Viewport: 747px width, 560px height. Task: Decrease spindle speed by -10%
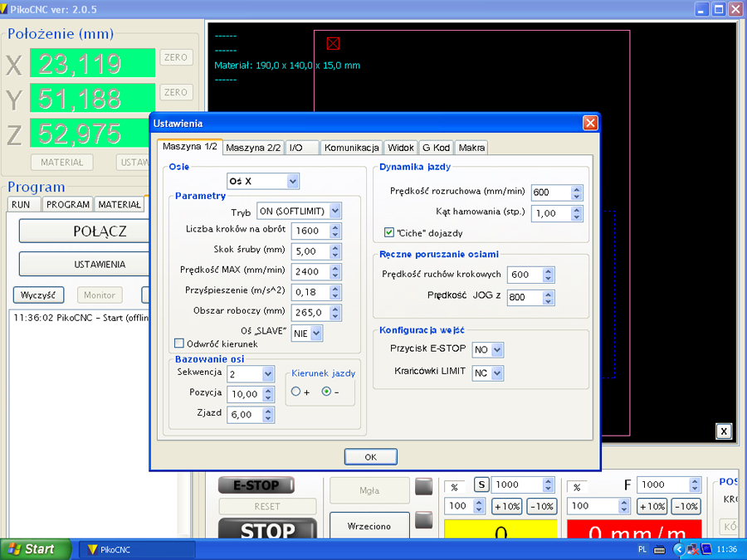click(542, 507)
